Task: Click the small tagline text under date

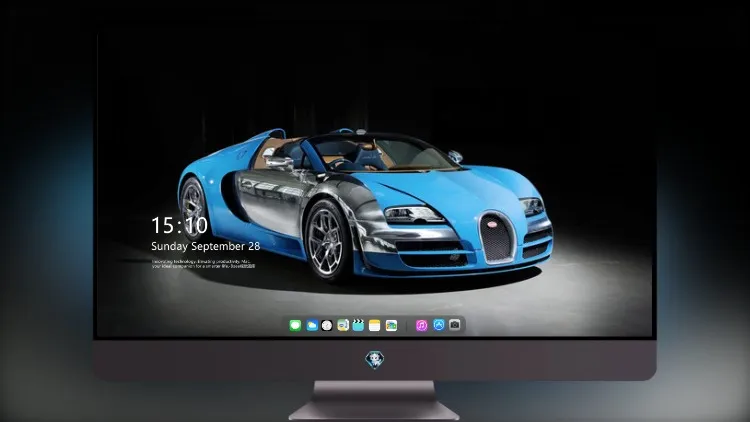Action: coord(203,264)
